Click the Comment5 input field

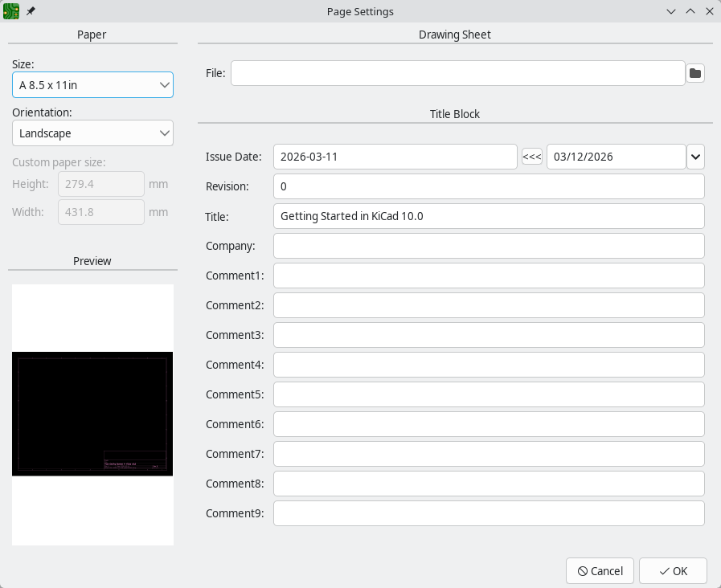point(489,394)
